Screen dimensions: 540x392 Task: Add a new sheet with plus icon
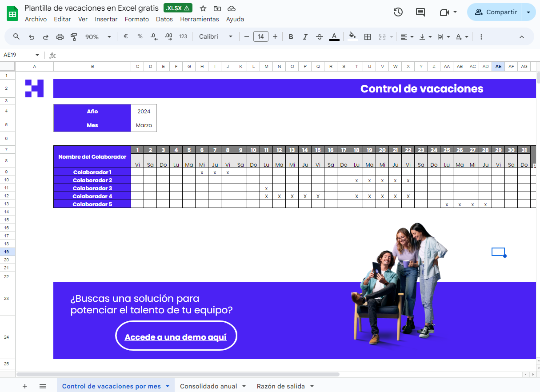pos(25,386)
